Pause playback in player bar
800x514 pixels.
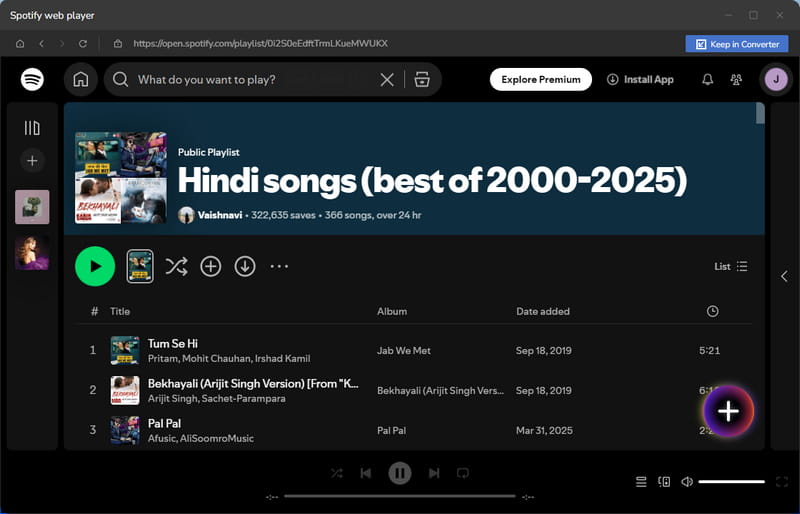coord(400,473)
